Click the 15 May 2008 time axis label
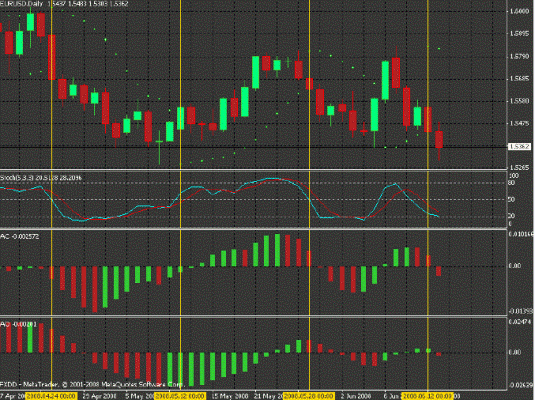 [x=230, y=396]
